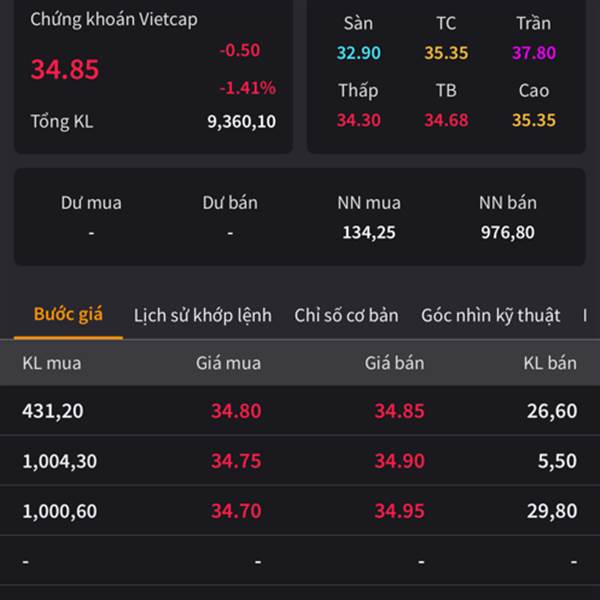600x600 pixels.
Task: Tap the best bid price 34.80
Action: [236, 411]
